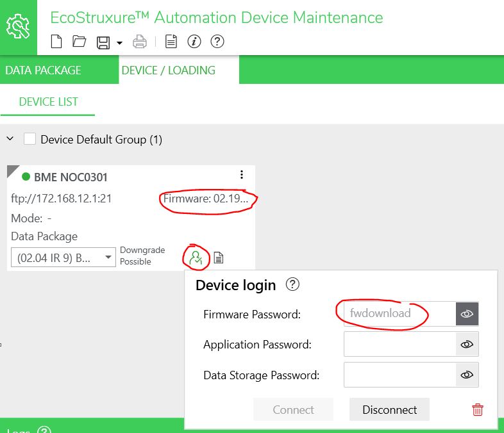Click the Firmware: 02.19... version text

[206, 199]
